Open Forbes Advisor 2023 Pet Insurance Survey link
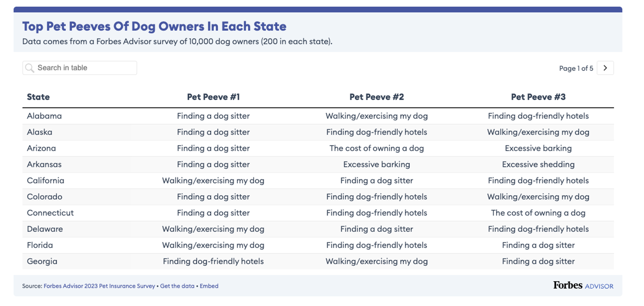644x306 pixels. (99, 286)
